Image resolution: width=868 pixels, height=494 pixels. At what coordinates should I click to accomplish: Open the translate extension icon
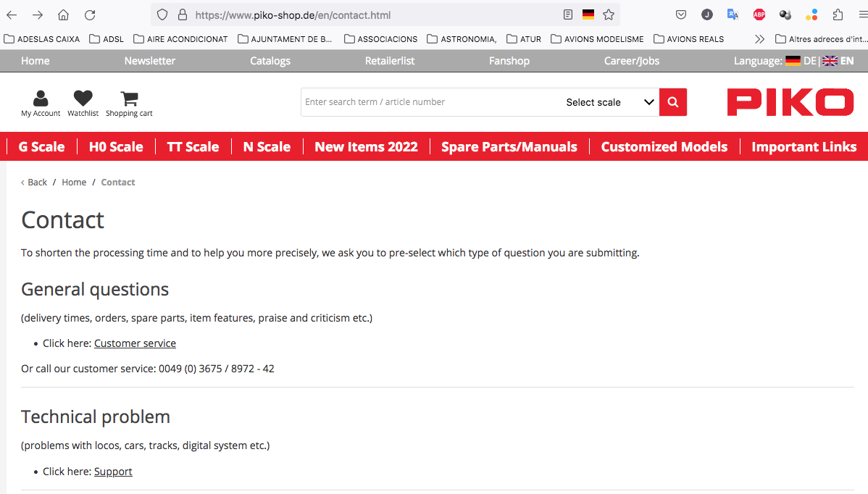[733, 15]
